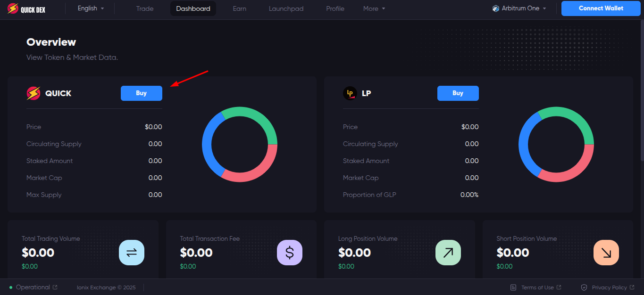The image size is (644, 295).
Task: Click the Short Position Volume down-arrow icon
Action: [606, 253]
